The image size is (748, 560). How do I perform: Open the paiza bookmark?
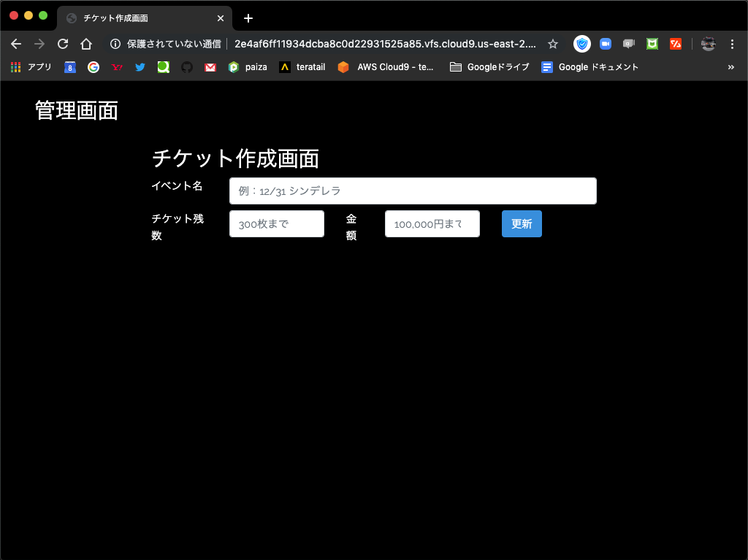pos(248,67)
